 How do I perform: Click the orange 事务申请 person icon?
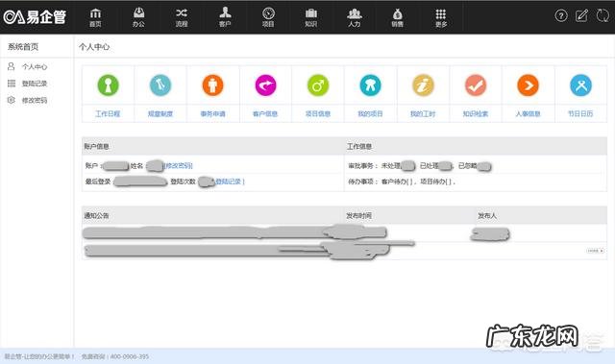(x=212, y=85)
